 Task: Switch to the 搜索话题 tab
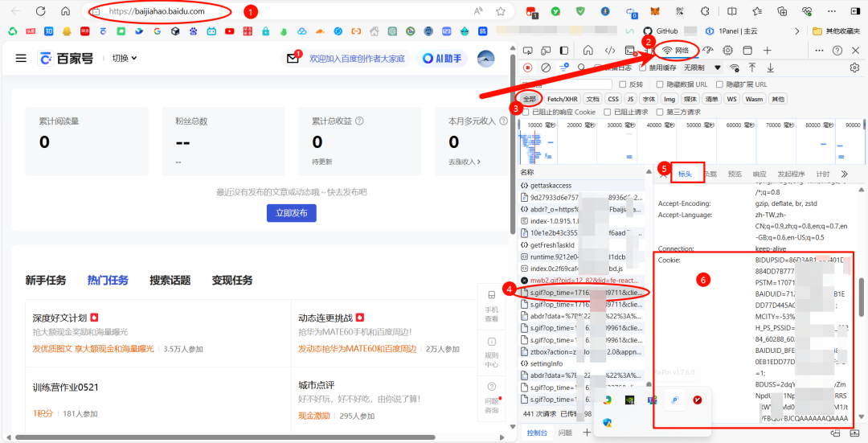[170, 281]
